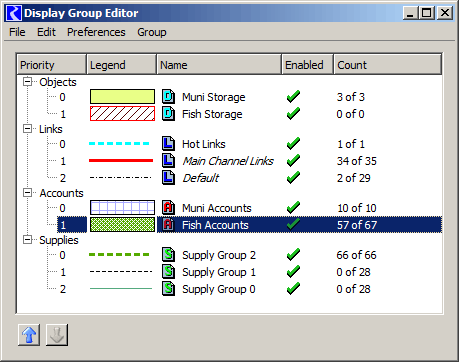
Task: Click the green crosshatch Fish Accounts swatch
Action: click(122, 225)
